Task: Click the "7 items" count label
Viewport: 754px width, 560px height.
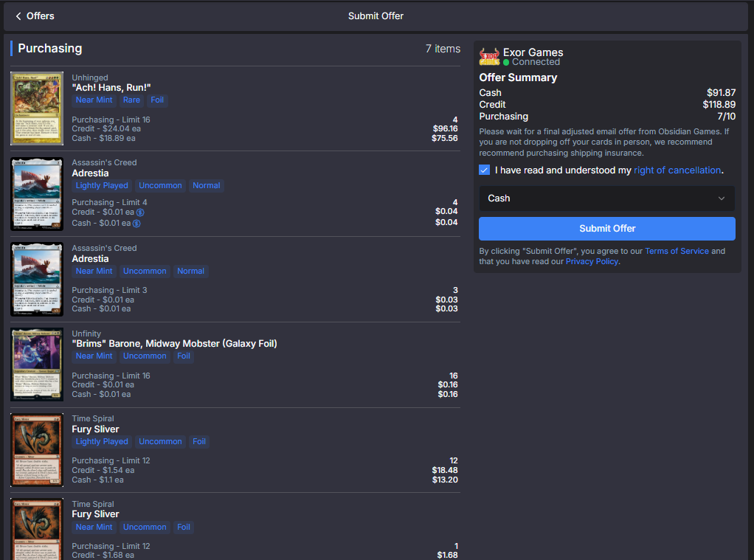Action: pyautogui.click(x=443, y=49)
